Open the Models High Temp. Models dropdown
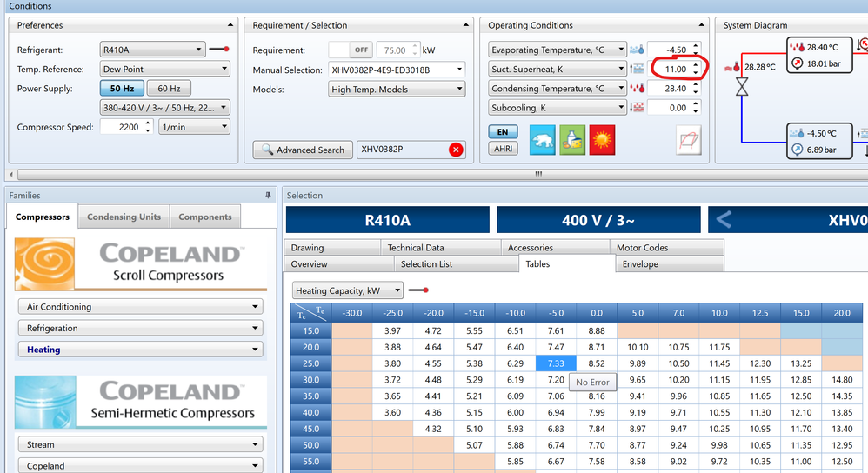This screenshot has width=868, height=473. pos(396,89)
